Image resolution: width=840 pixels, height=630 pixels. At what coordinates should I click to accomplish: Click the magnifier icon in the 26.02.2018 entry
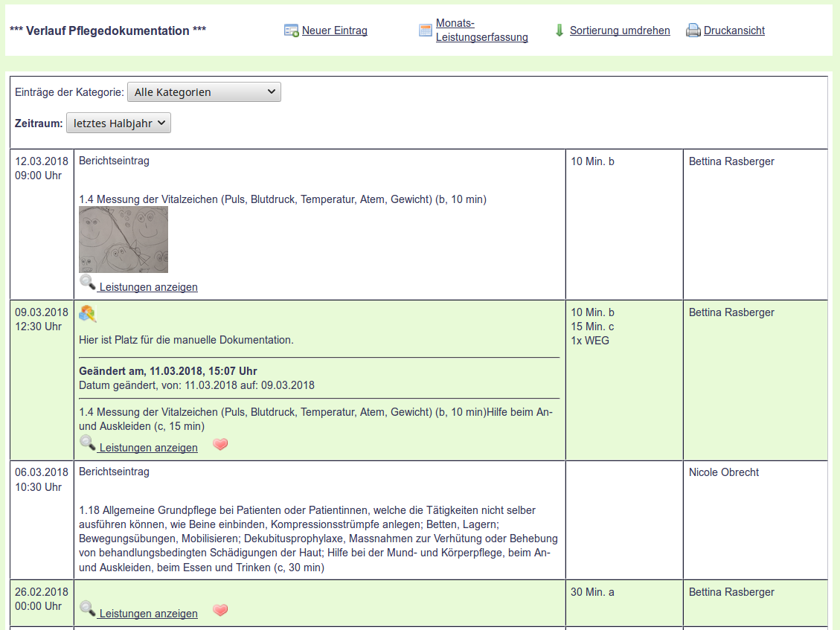(88, 609)
